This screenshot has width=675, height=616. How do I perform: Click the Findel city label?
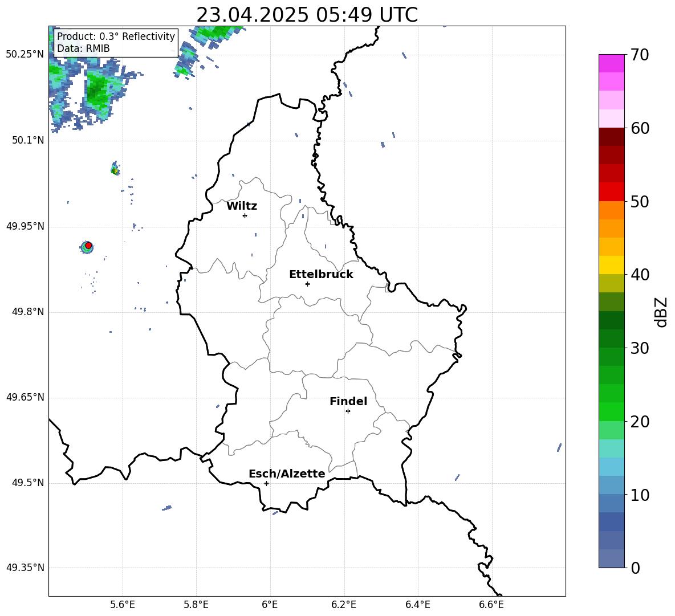(348, 402)
